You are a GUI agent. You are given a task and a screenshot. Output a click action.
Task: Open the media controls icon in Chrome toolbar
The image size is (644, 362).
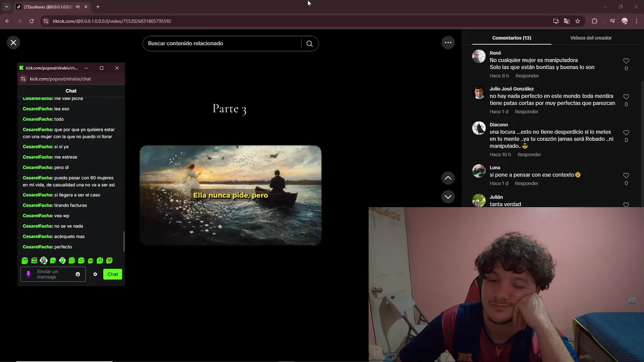click(612, 21)
